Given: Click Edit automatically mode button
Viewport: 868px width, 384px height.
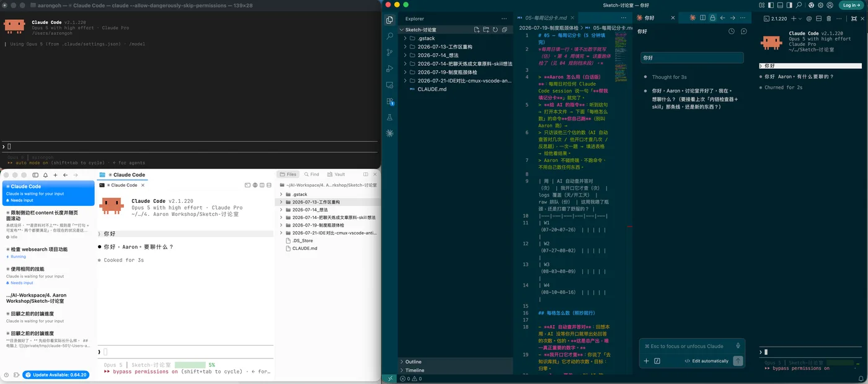Looking at the screenshot, I should click(x=706, y=361).
